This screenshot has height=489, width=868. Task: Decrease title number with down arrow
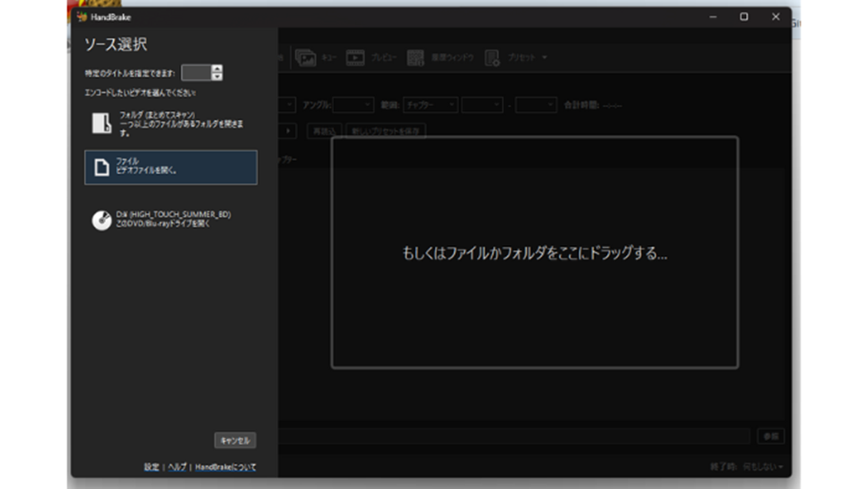point(217,77)
